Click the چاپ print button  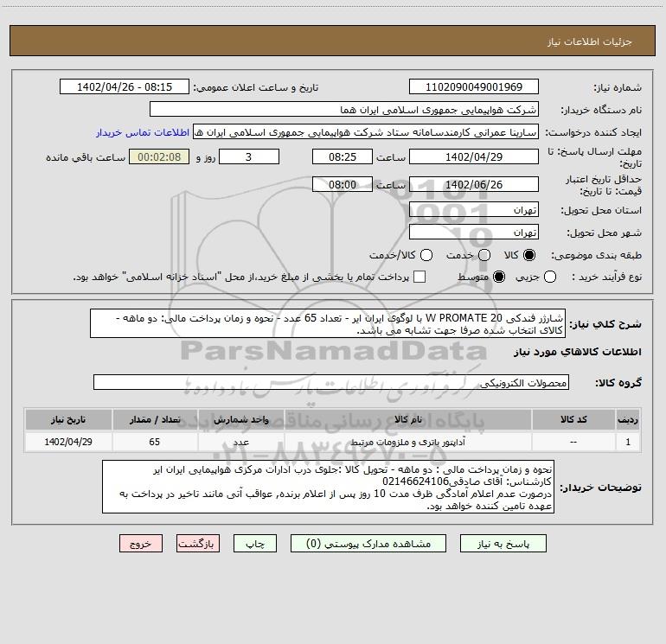coord(255,544)
